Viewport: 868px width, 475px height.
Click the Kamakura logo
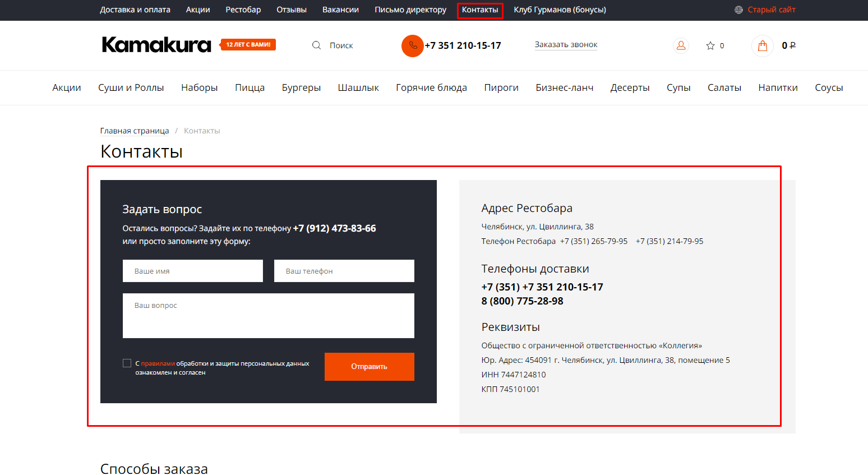(x=156, y=45)
